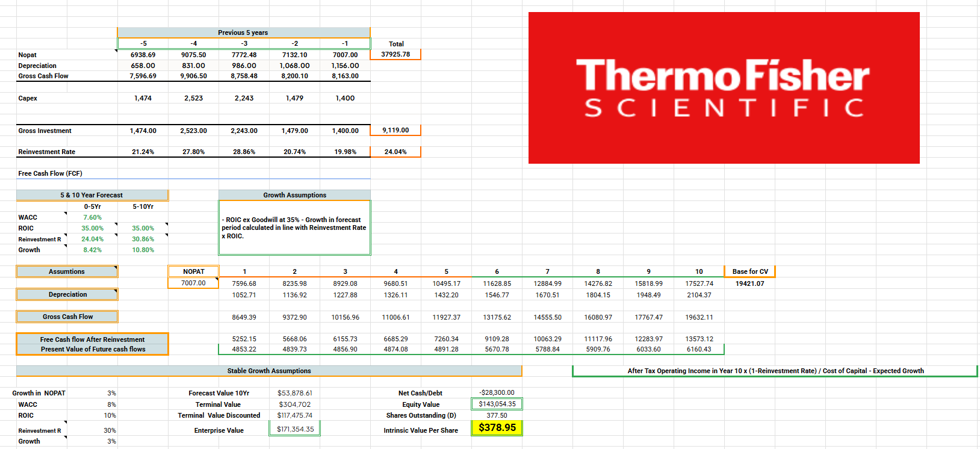Select the 'Previous 5 years' header cell
Screen dimensions: 980x449
coord(243,33)
